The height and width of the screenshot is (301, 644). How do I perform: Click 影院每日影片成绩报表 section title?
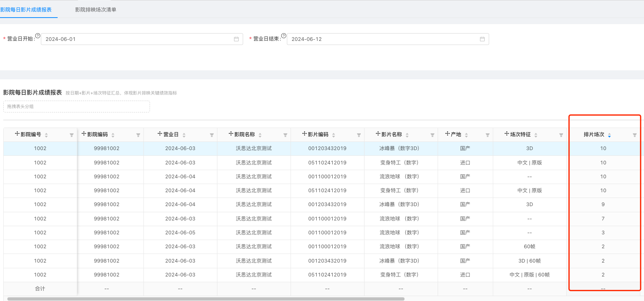32,92
